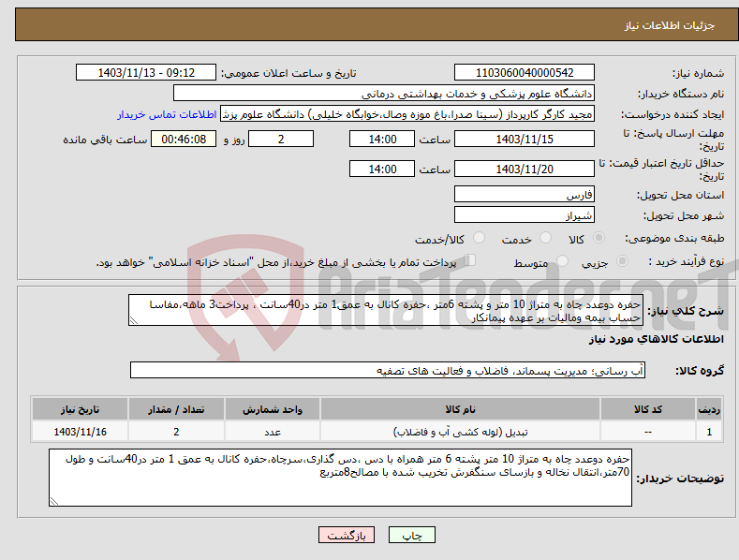Click the response deadline date 1403/11/15
This screenshot has width=739, height=560.
click(x=525, y=139)
